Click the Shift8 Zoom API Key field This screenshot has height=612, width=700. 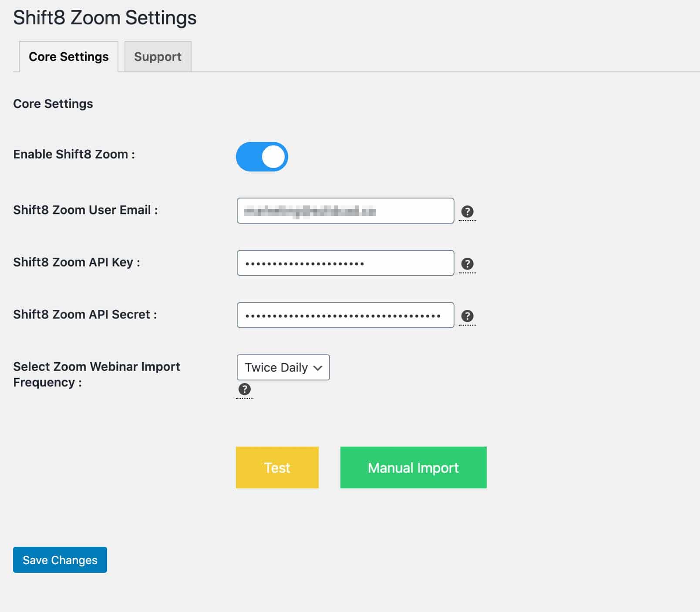click(346, 263)
